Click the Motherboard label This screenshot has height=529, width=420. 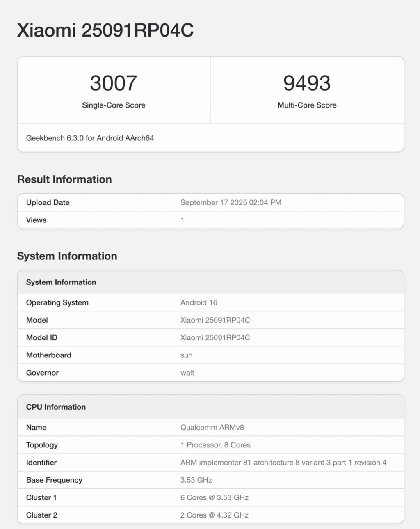[49, 355]
